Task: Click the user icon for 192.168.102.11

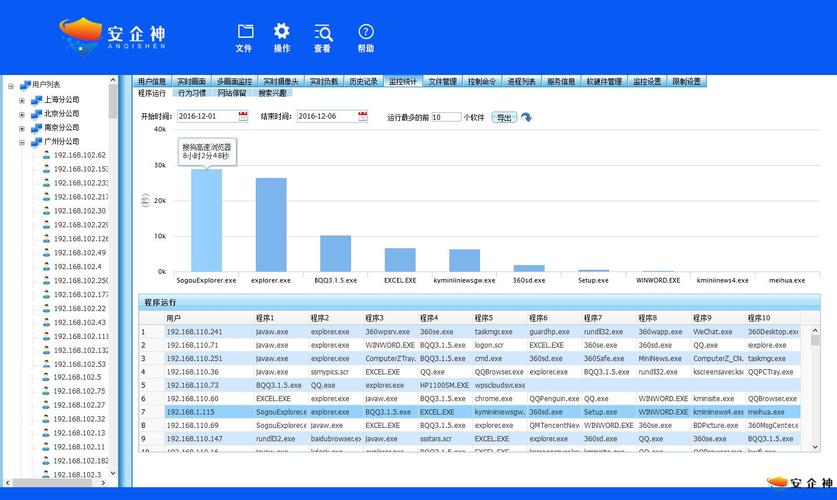Action: click(46, 446)
